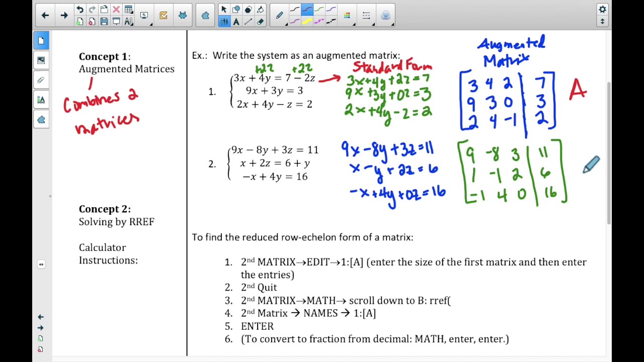
Task: Click the 'Concept 2:' heading text
Action: (x=105, y=209)
